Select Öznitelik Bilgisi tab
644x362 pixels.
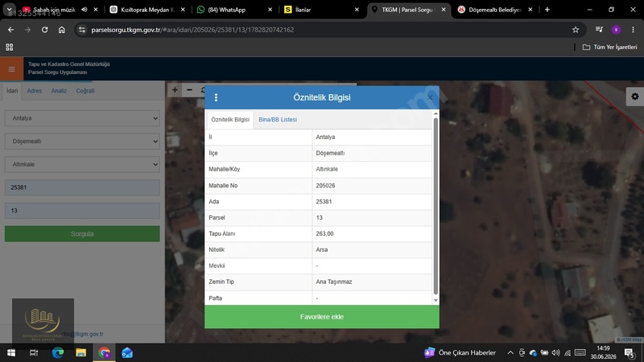[x=230, y=119]
